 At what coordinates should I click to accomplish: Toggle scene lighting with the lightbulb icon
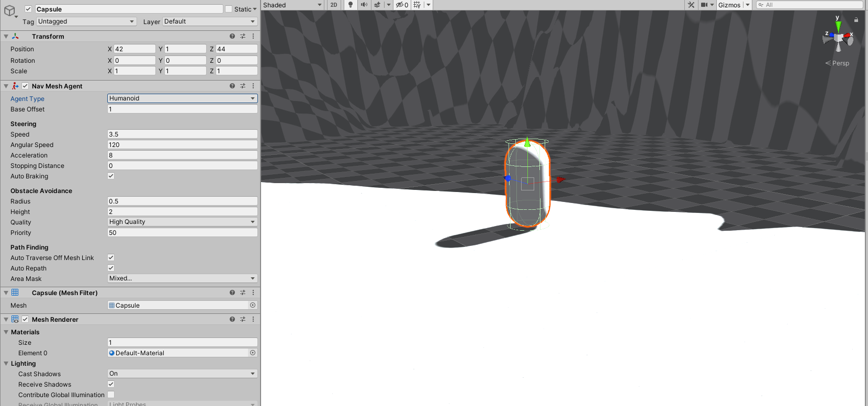[x=351, y=5]
